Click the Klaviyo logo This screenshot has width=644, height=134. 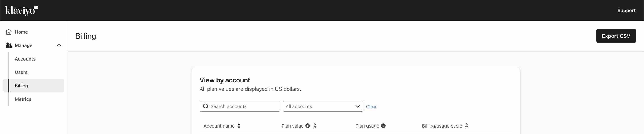(21, 11)
